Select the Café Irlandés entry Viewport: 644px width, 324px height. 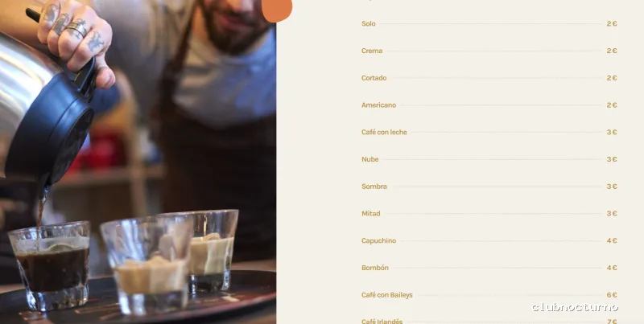[382, 321]
